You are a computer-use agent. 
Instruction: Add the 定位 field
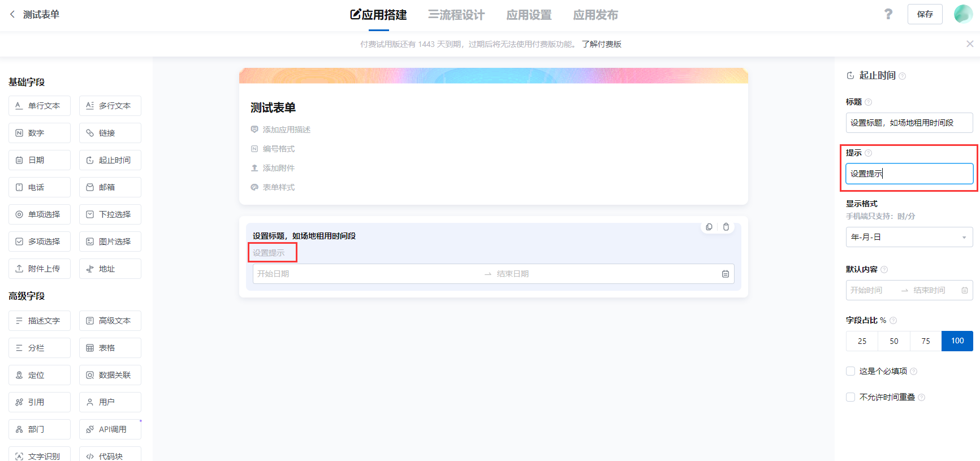coord(40,375)
